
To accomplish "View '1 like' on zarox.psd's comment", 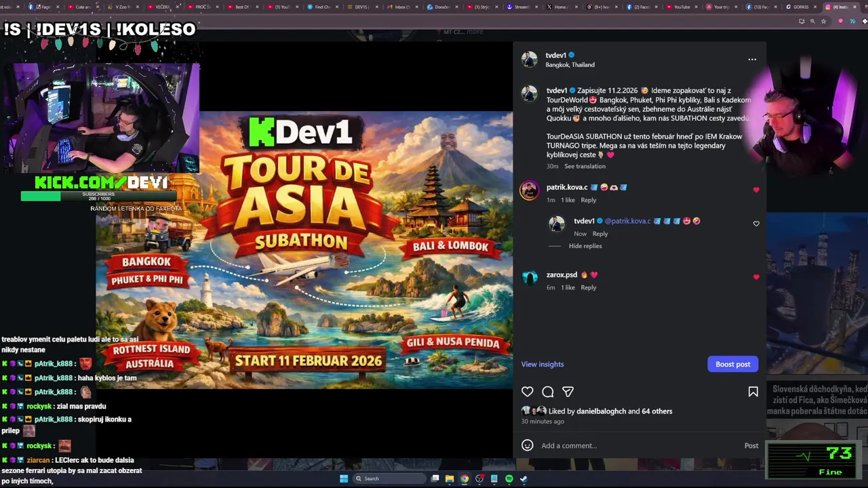I will [568, 287].
